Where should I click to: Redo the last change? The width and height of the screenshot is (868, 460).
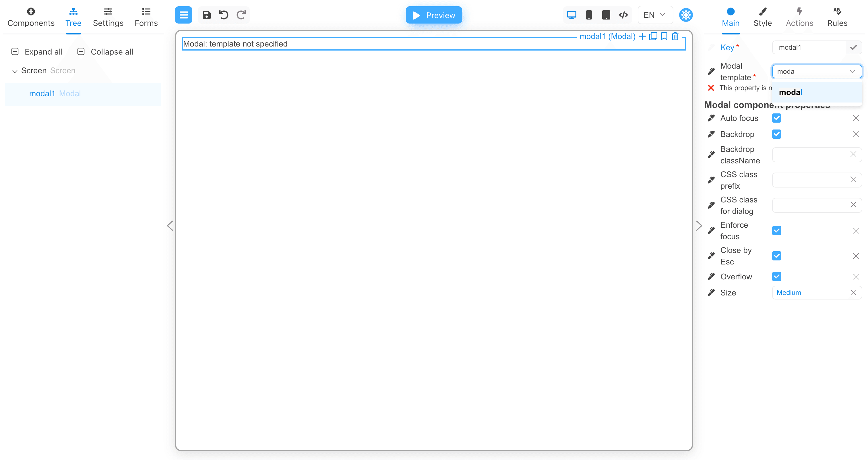(x=241, y=15)
